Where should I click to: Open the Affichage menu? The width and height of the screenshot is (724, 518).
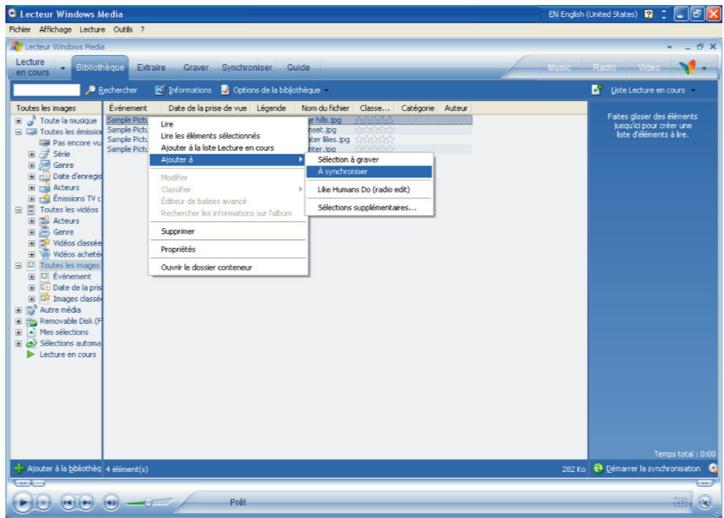point(55,30)
